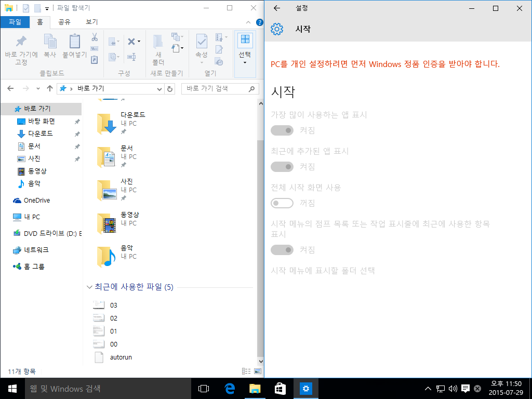Click the Rename icon in ribbon

(131, 57)
